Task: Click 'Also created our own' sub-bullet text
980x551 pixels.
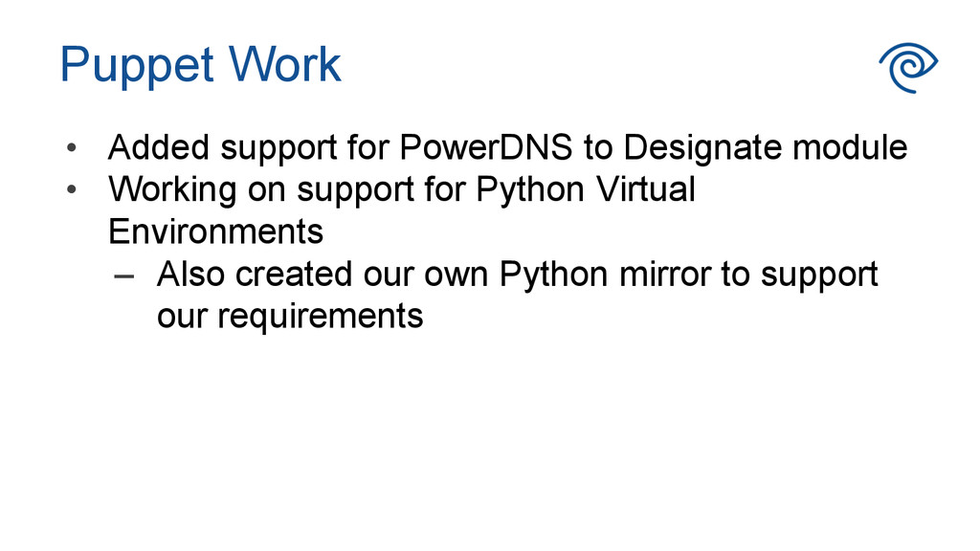Action: (323, 275)
